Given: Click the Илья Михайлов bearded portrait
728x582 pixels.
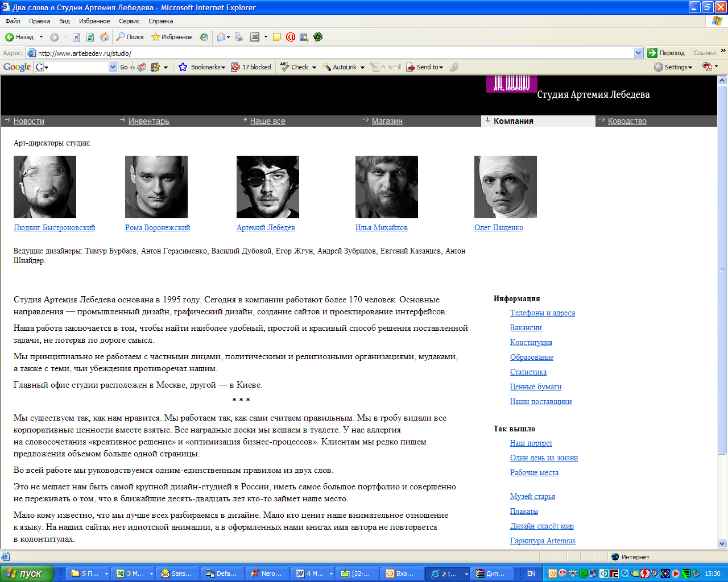Looking at the screenshot, I should (x=387, y=187).
